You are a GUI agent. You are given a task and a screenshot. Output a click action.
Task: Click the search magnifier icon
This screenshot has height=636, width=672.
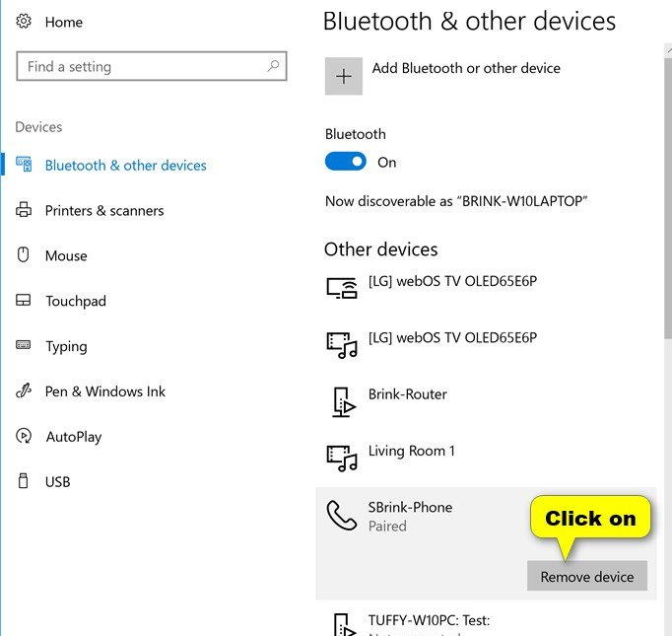pyautogui.click(x=273, y=66)
